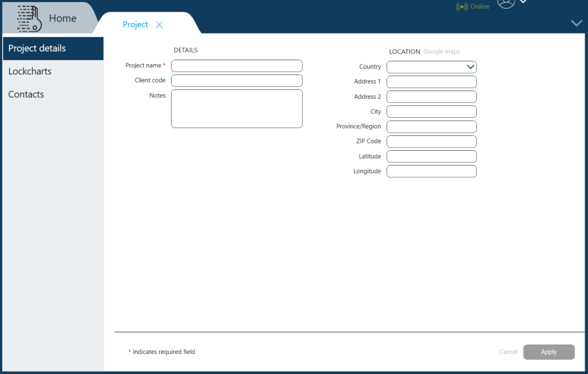Expand the tab list chevron at right
Viewport: 588px width, 374px height.
576,23
